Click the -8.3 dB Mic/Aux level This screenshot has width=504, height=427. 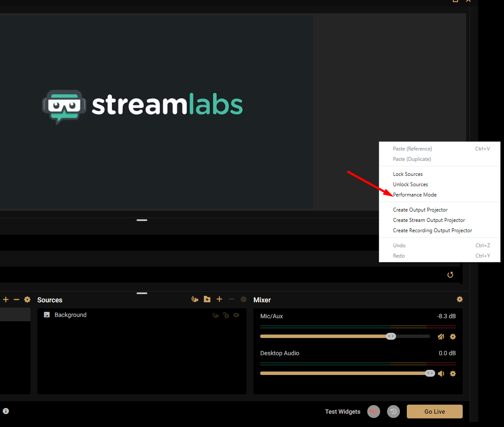(x=446, y=316)
